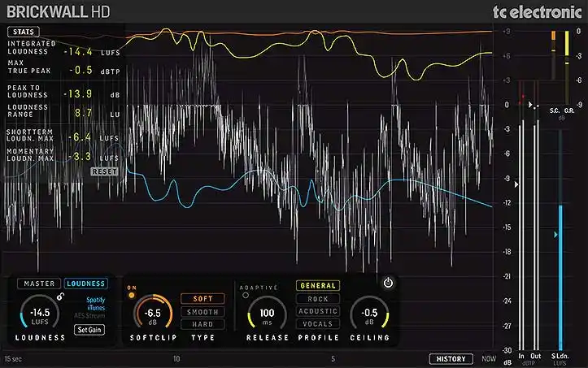Enable the ADAPTIVE release option
Screen dimensions: 588x368
246,296
